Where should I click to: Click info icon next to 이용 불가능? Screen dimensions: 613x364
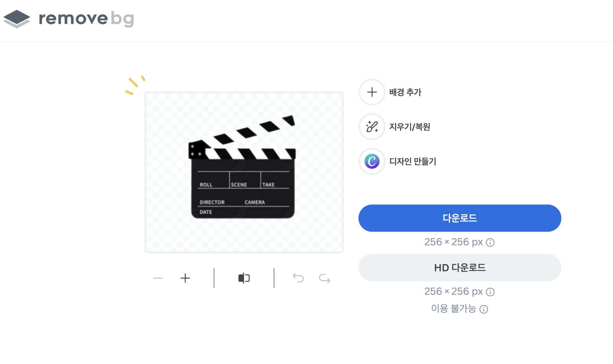(484, 309)
